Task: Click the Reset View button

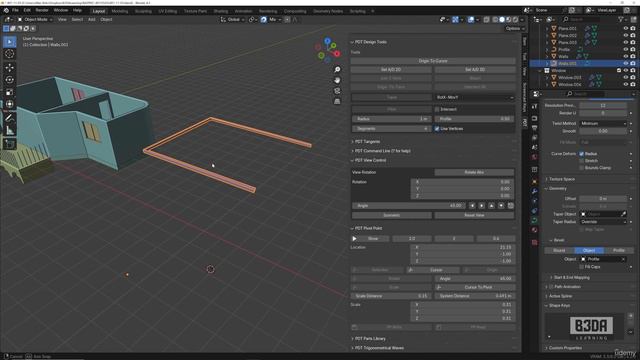Action: click(474, 215)
